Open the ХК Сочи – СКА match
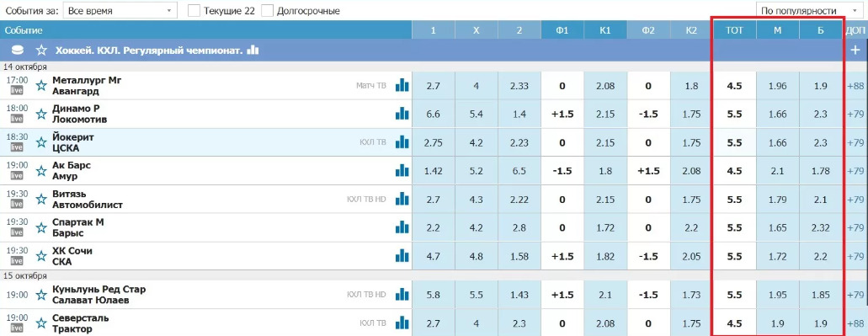 tap(72, 256)
